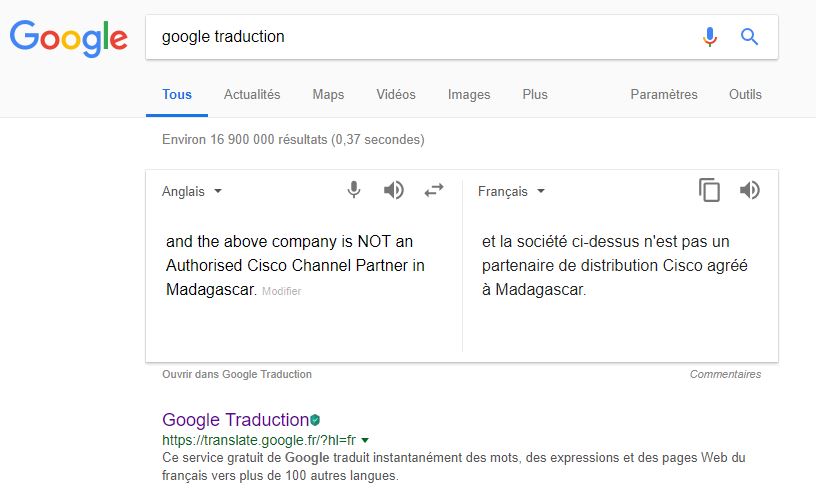Switch to the Actualités tab
Image resolution: width=816 pixels, height=489 pixels.
252,95
